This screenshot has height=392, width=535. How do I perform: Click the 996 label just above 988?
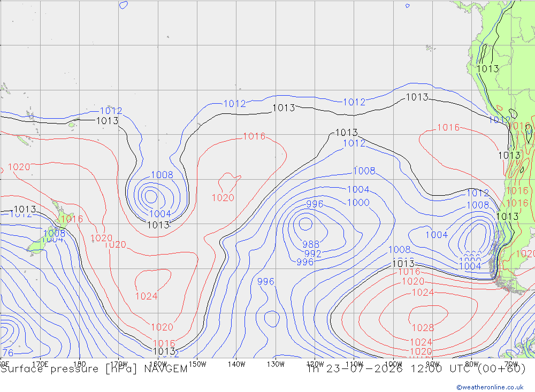click(x=315, y=204)
